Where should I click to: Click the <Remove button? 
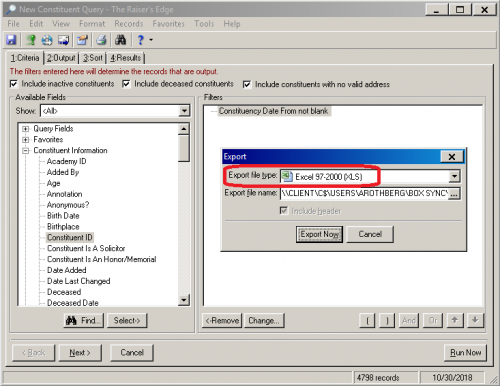[x=222, y=320]
